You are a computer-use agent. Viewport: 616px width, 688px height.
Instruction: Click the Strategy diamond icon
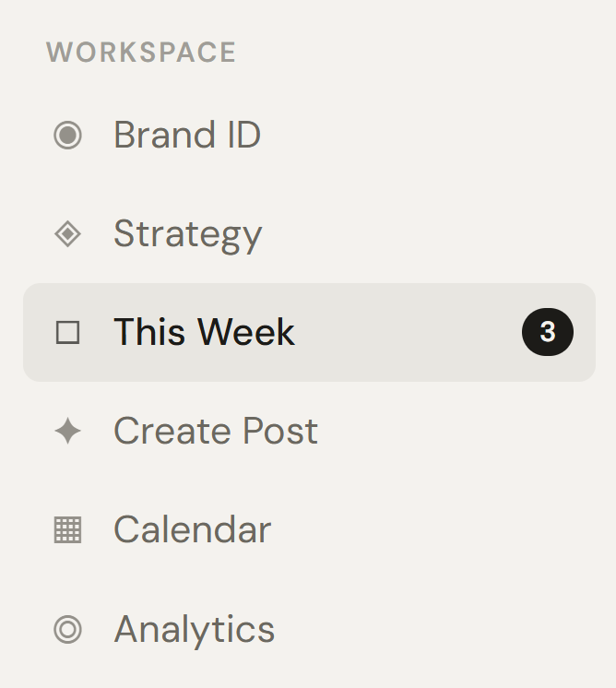pyautogui.click(x=67, y=234)
